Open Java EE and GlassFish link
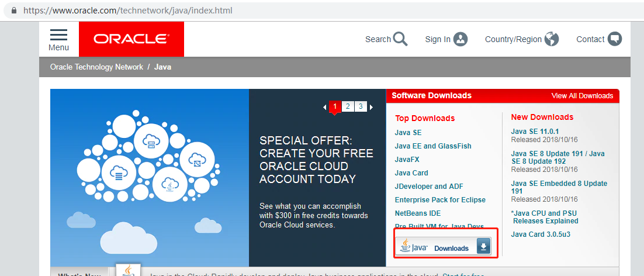 click(x=433, y=146)
